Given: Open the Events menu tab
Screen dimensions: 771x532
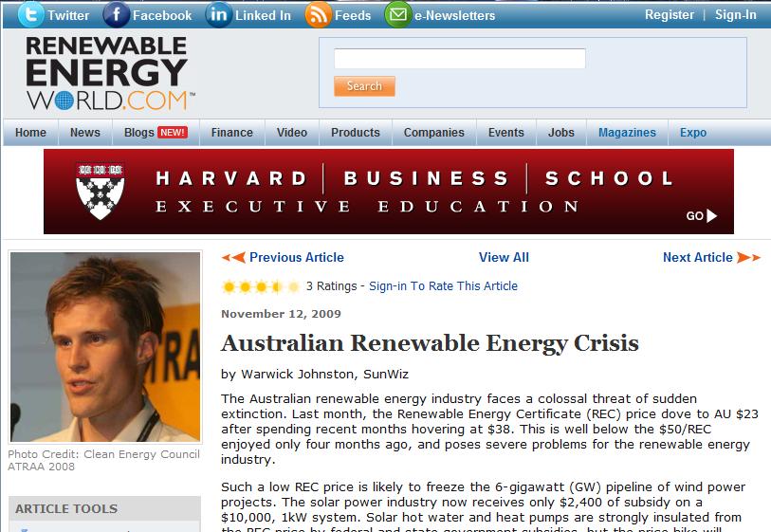Looking at the screenshot, I should click(506, 132).
